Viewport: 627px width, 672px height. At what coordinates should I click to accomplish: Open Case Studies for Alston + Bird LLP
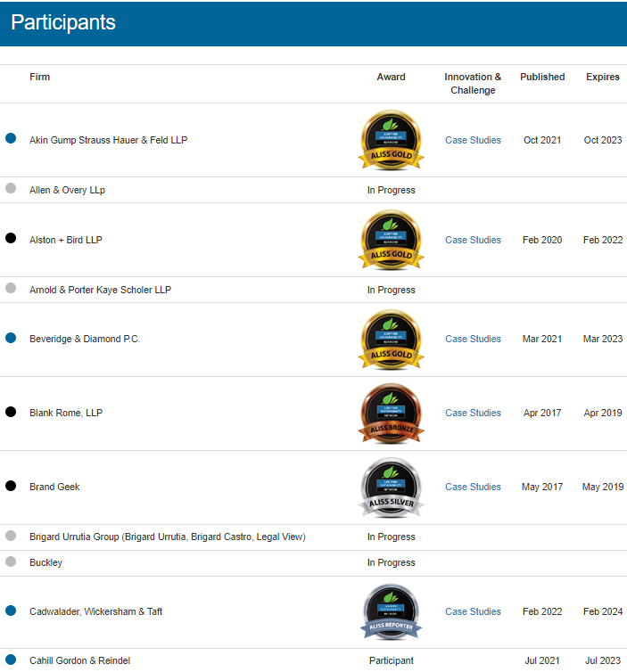473,240
